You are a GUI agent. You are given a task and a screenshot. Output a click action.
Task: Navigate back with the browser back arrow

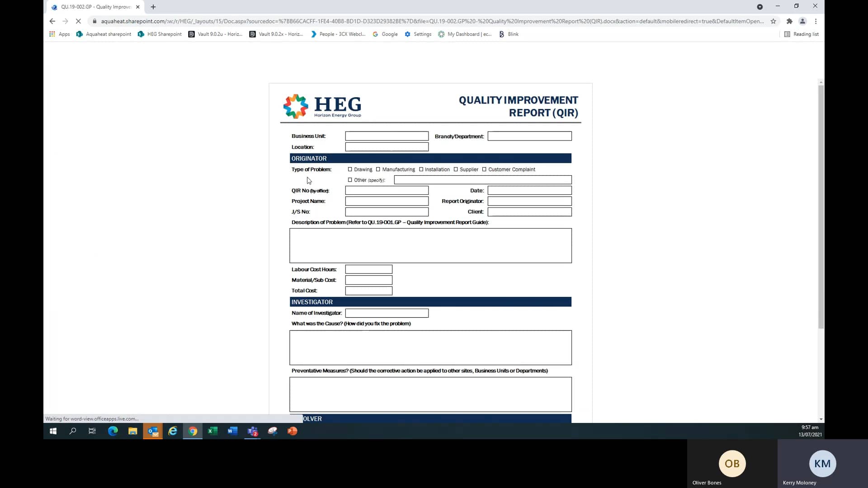[52, 21]
